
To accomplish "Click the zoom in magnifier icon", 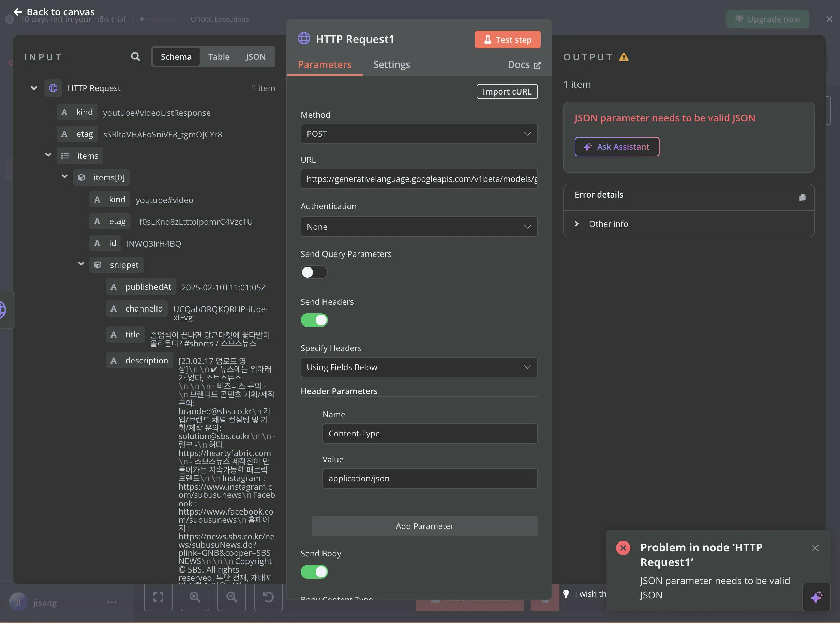I will coord(194,597).
